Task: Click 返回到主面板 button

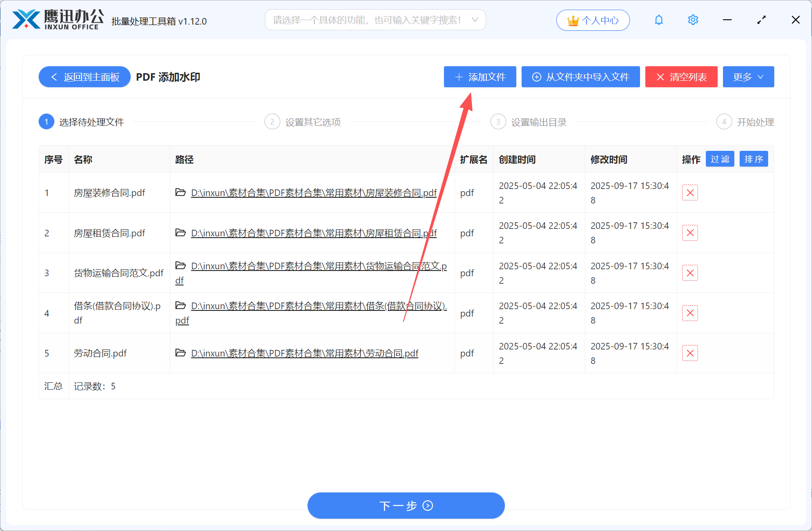Action: (84, 77)
